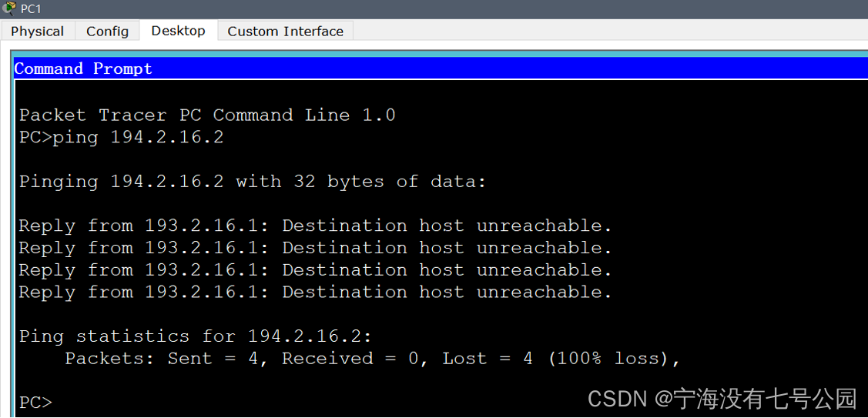Click the PC1 window title text
The height and width of the screenshot is (418, 868).
tap(31, 8)
